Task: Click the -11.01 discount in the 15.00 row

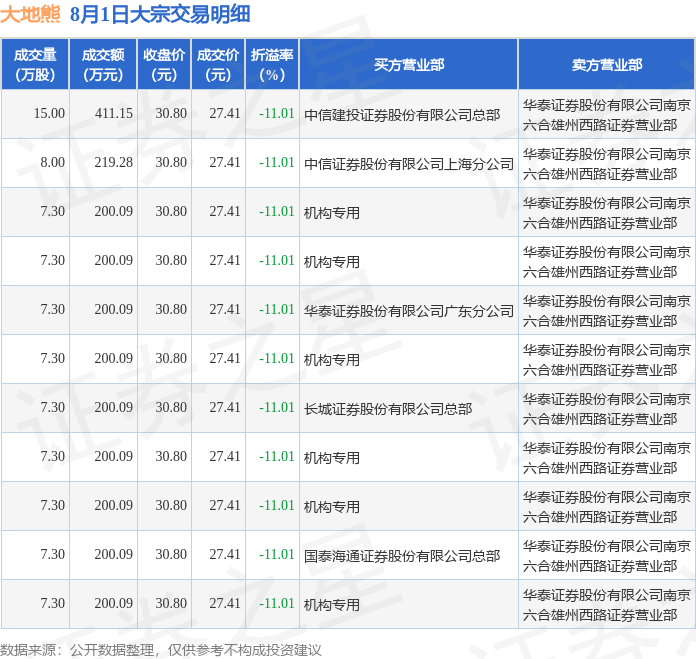Action: point(276,114)
